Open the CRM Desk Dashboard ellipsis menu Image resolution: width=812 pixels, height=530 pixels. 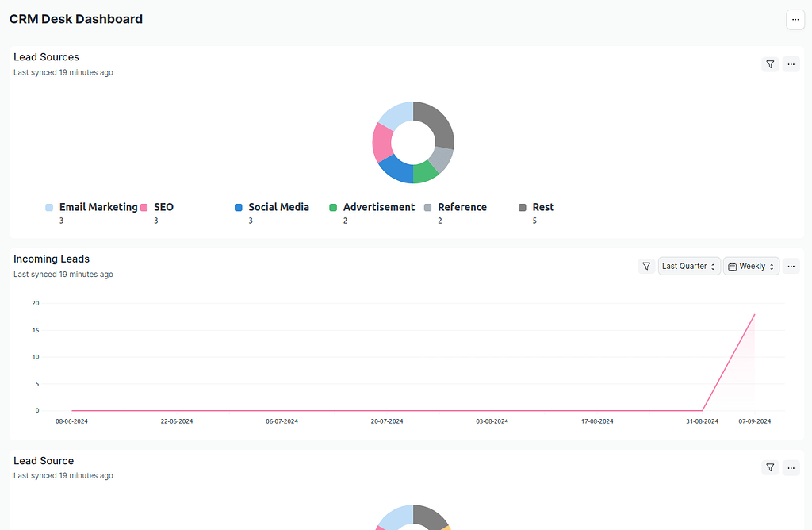[795, 19]
